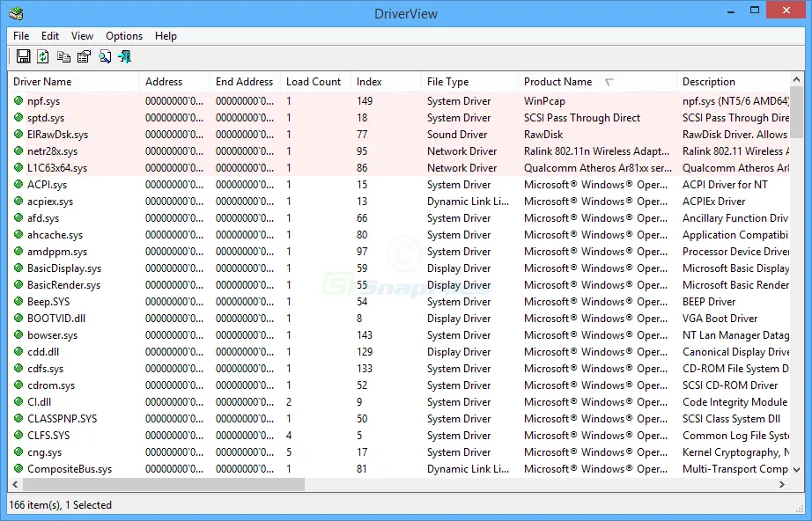Sort by the Index column header

[386, 82]
